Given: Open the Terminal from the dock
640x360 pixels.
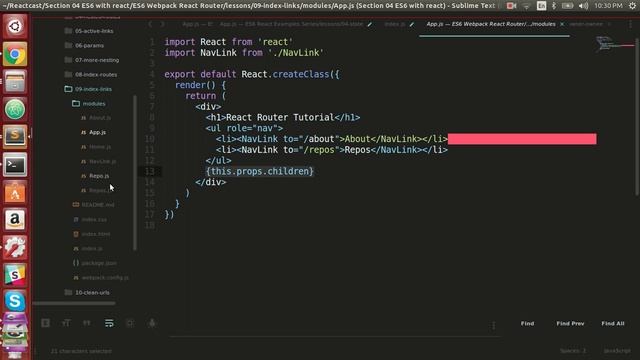Looking at the screenshot, I should [15, 164].
